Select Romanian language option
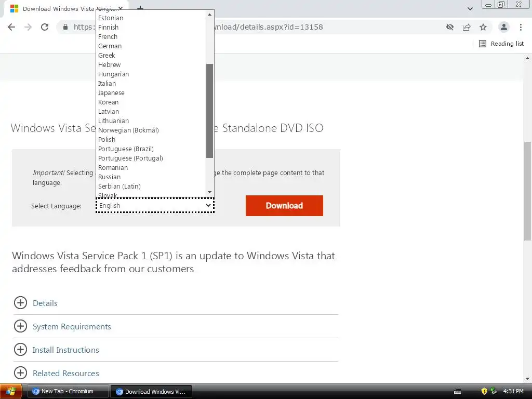532x399 pixels. click(x=151, y=168)
